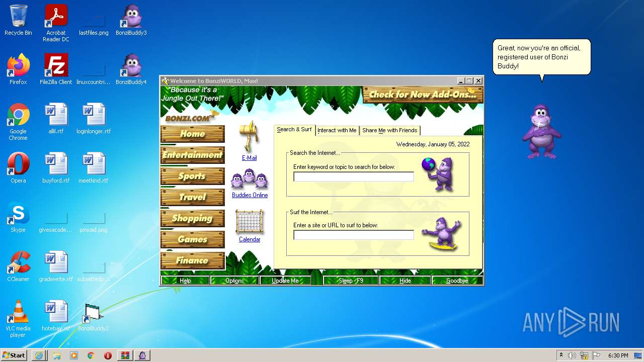Open the E-Mail mailbox icon
This screenshot has height=362, width=644.
coord(249,137)
